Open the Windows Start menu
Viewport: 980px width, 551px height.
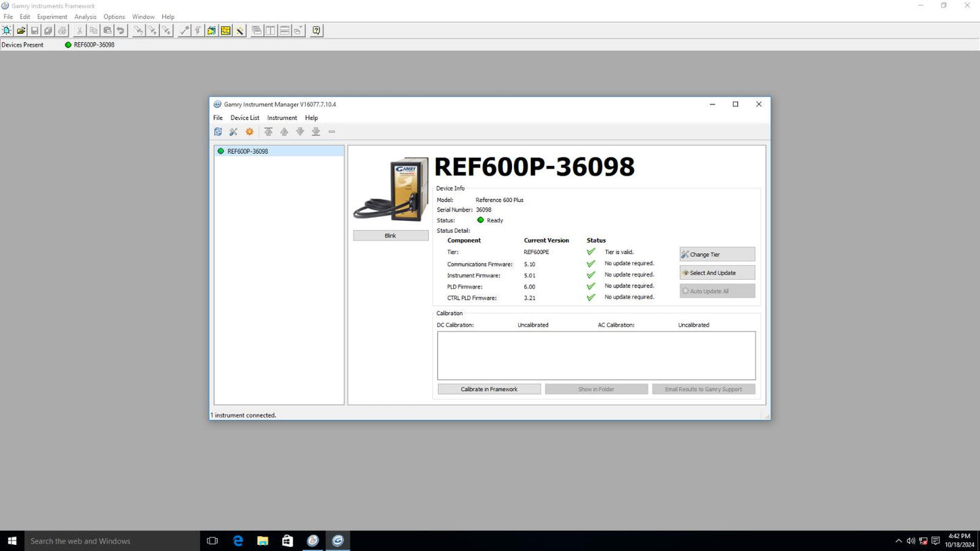point(12,541)
